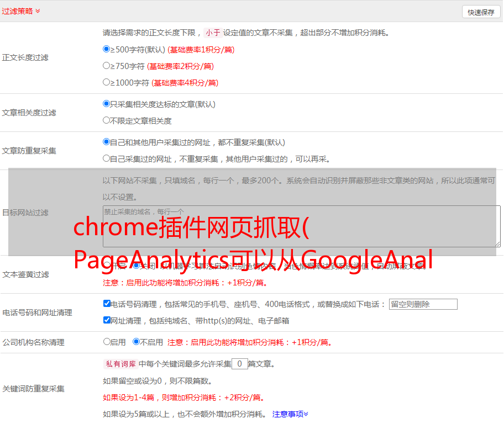This screenshot has width=504, height=424.
Task: Toggle 电话号码清理 checkbox
Action: coord(107,304)
